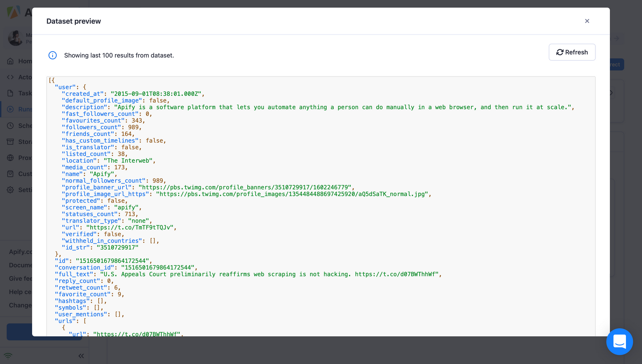
Task: Open Proxy via the globe icon
Action: pyautogui.click(x=10, y=158)
